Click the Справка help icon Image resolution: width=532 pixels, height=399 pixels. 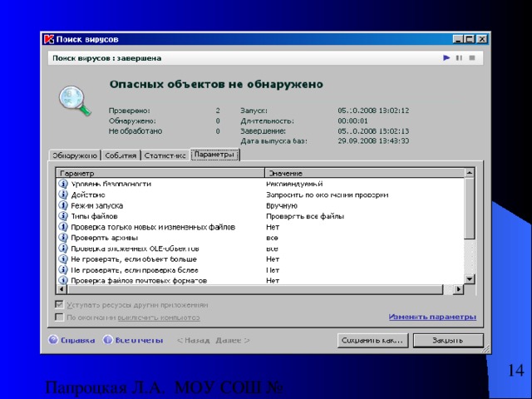point(52,340)
